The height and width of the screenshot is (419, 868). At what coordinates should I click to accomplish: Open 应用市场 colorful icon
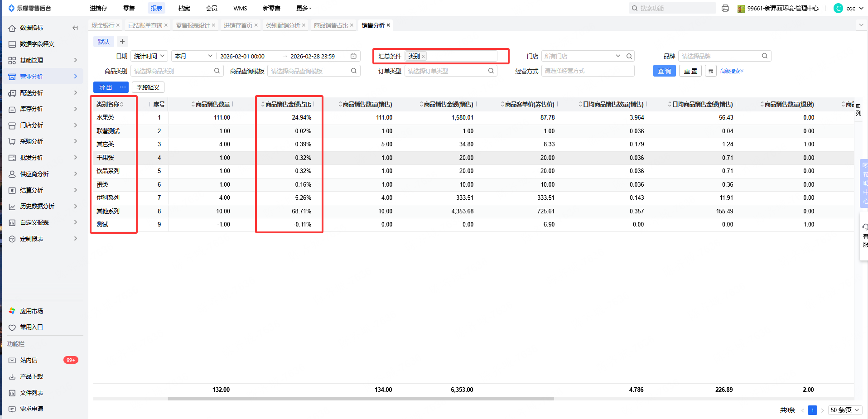[12, 311]
